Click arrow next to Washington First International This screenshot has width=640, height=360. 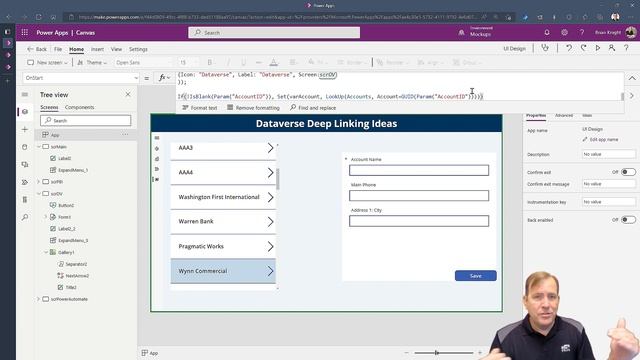[x=270, y=197]
